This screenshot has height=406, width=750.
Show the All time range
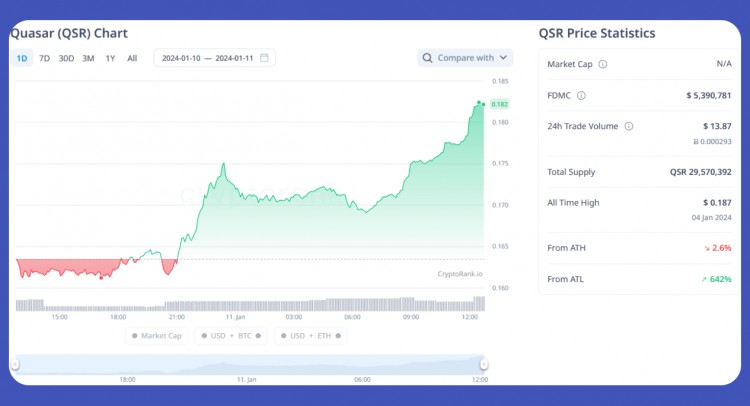tap(132, 58)
